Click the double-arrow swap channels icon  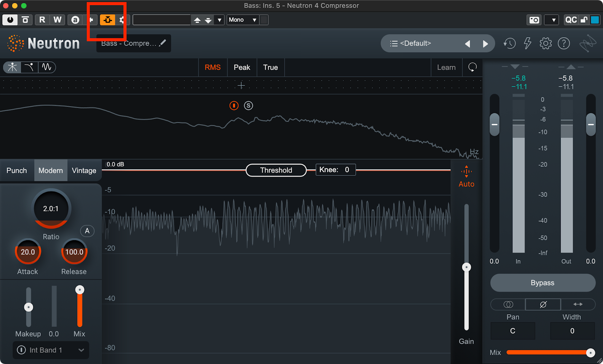click(578, 304)
